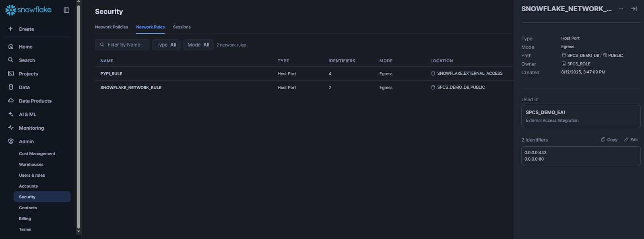Image resolution: width=644 pixels, height=239 pixels.
Task: Open Accounts under Admin
Action: [x=28, y=186]
